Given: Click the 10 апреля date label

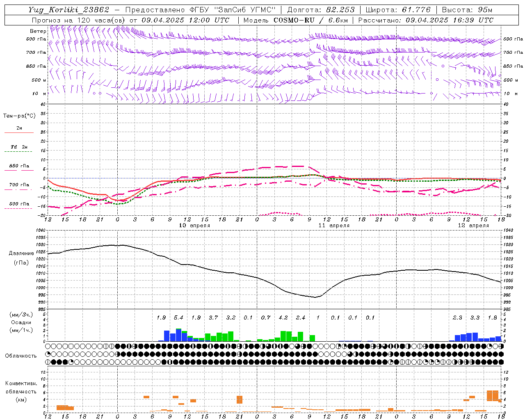Looking at the screenshot, I should tap(194, 226).
